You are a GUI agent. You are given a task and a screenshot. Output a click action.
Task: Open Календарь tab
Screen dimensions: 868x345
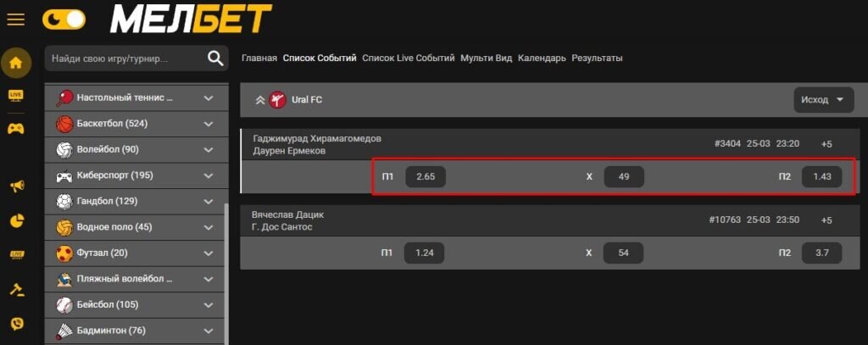542,58
